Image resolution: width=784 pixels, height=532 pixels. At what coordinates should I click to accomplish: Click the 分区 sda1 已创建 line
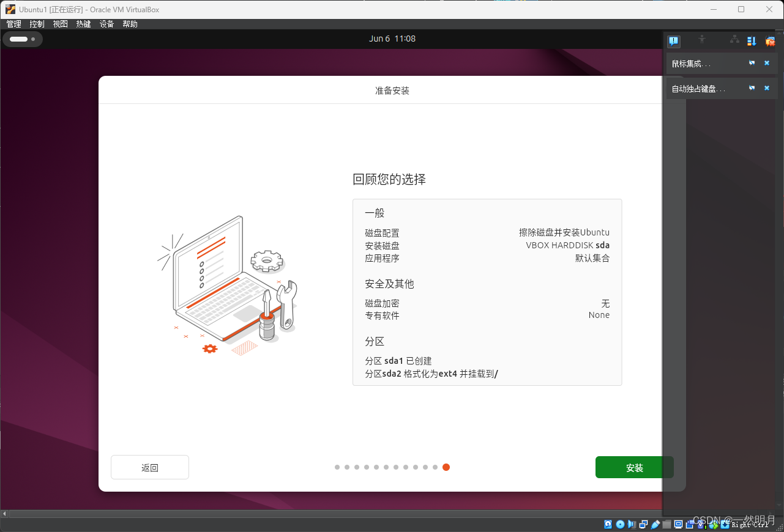398,361
